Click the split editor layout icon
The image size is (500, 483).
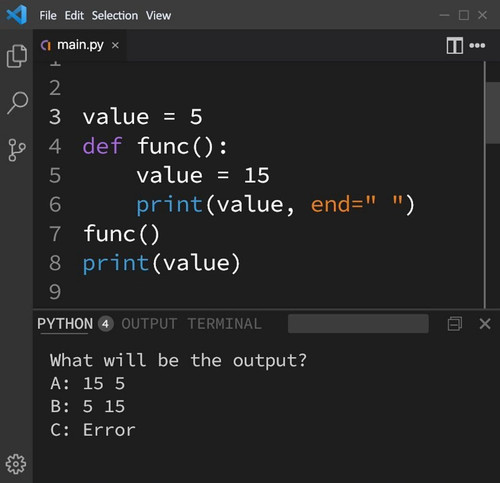[455, 45]
